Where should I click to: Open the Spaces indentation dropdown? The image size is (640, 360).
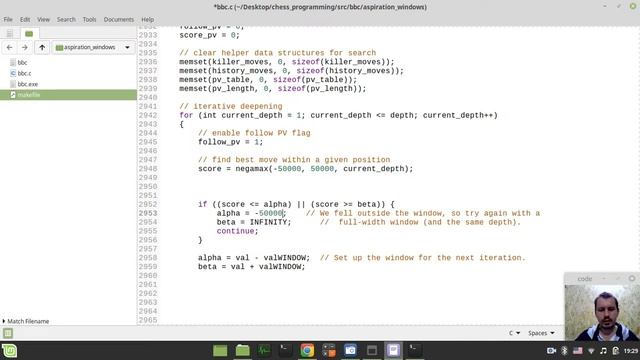(541, 333)
